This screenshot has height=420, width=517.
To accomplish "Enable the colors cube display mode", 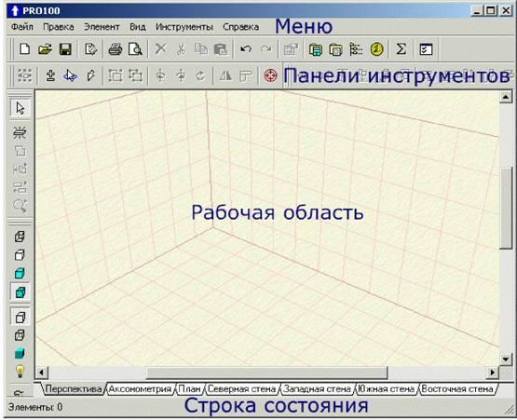I will 20,274.
